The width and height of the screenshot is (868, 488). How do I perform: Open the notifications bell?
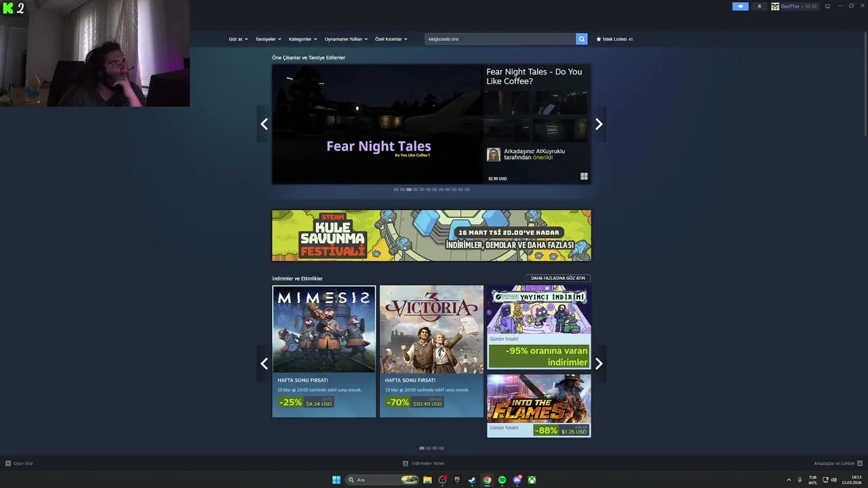coord(759,6)
